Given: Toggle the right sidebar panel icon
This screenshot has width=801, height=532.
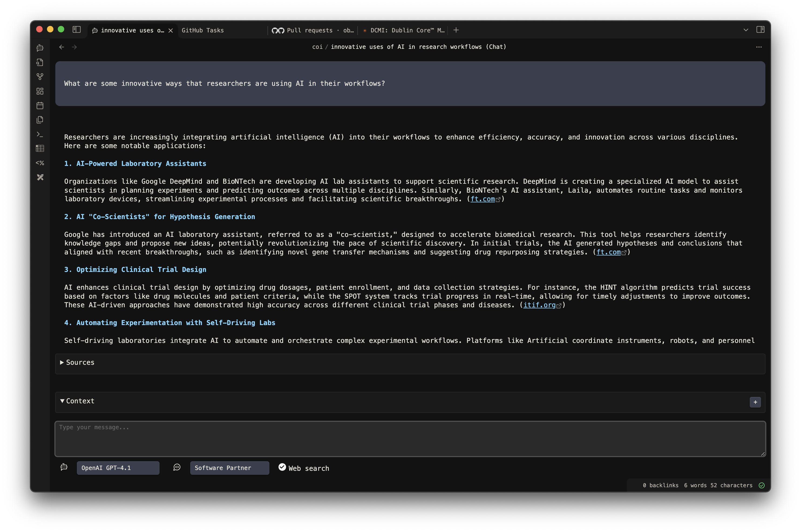Looking at the screenshot, I should coord(761,30).
